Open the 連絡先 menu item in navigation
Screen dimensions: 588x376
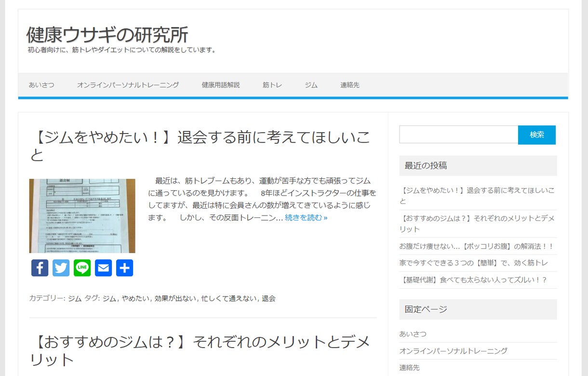[350, 85]
